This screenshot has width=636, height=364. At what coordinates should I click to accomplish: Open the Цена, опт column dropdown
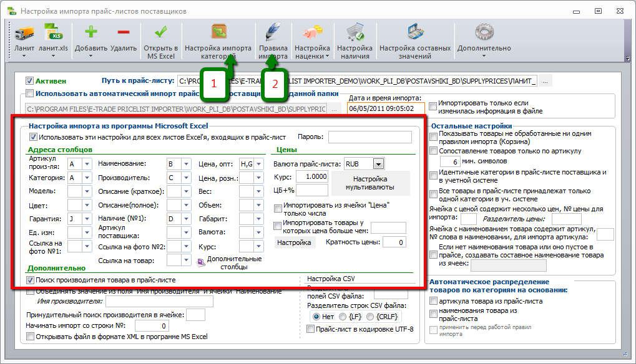259,164
